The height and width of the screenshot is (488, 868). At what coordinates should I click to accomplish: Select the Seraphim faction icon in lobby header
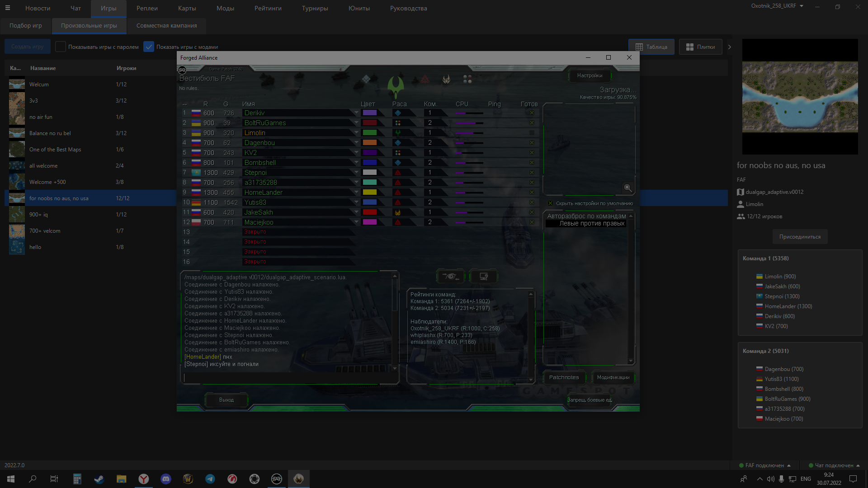tap(446, 80)
